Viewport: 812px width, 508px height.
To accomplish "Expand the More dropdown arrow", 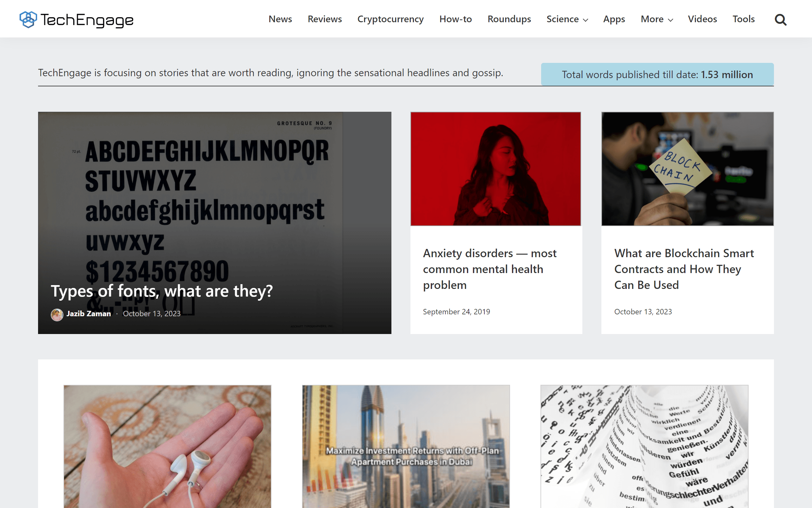I will click(x=671, y=20).
